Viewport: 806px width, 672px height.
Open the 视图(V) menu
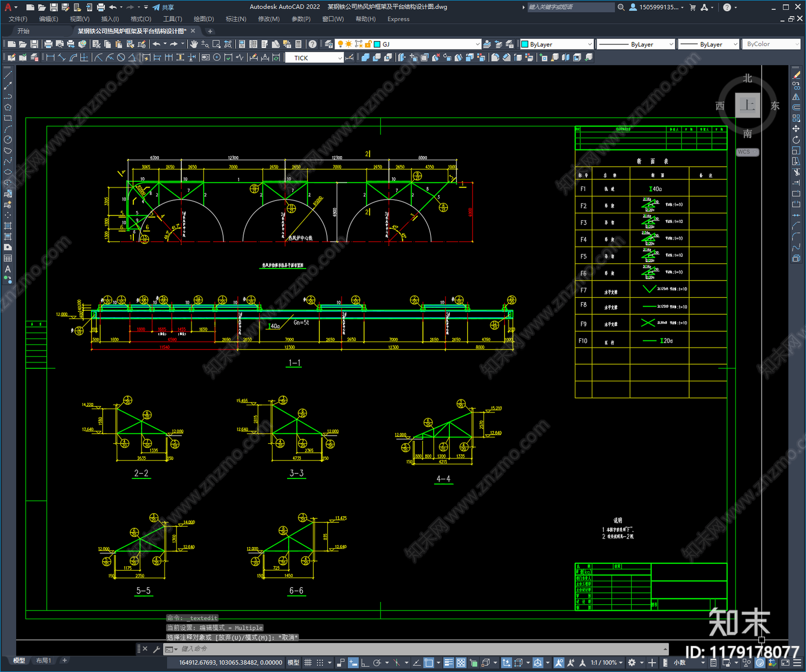click(x=80, y=19)
